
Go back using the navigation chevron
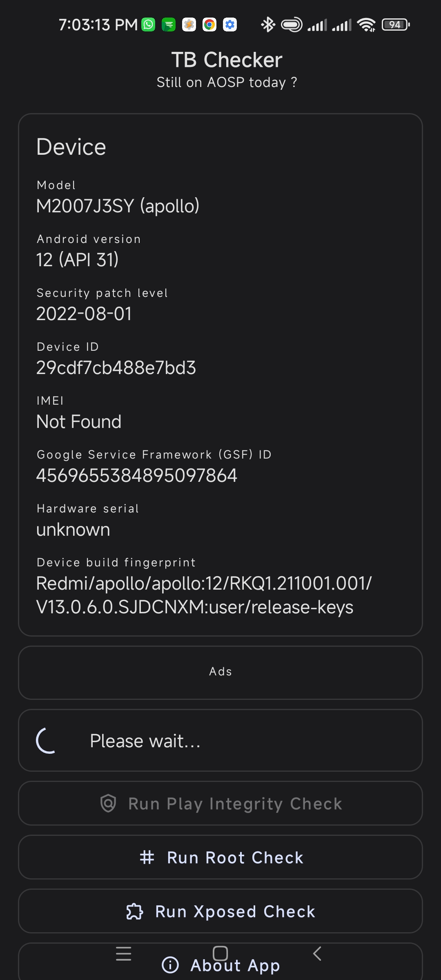(317, 953)
